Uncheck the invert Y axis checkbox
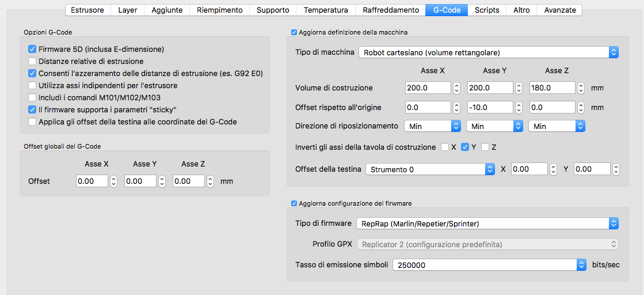This screenshot has height=295, width=644. click(x=466, y=147)
